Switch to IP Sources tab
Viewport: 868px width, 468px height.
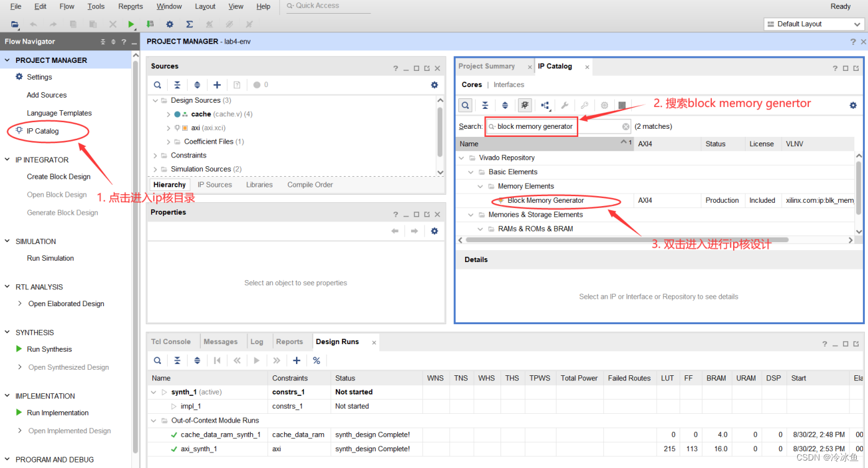215,185
